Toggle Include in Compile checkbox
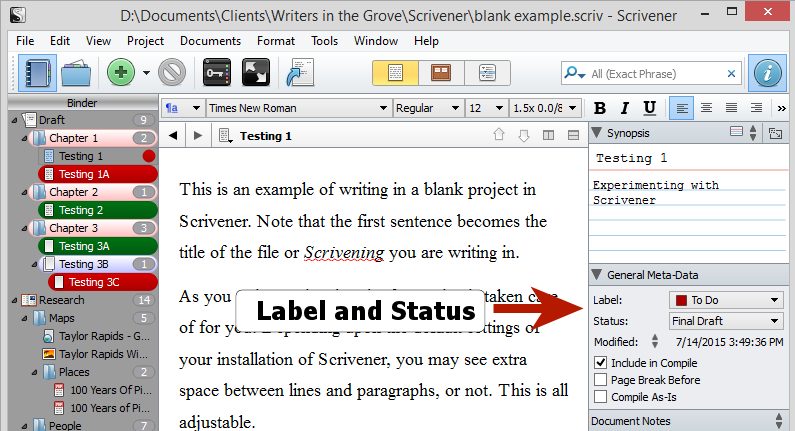Viewport: 795px width, 431px height. (x=600, y=363)
